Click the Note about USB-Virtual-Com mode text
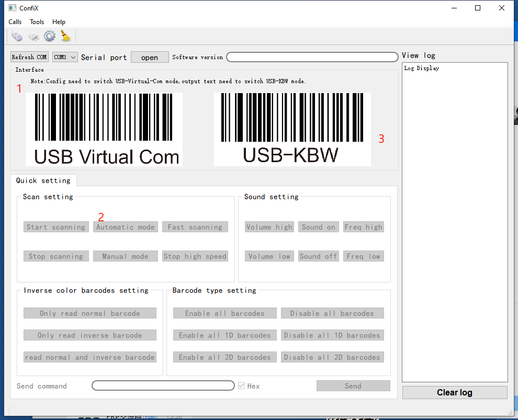Screen dimensions: 518x420 (x=168, y=81)
